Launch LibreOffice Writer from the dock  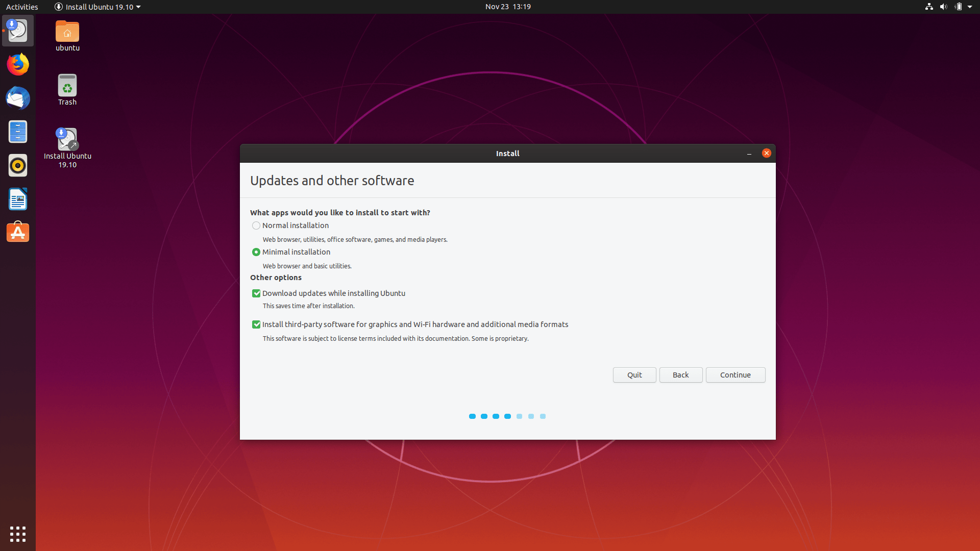(18, 199)
